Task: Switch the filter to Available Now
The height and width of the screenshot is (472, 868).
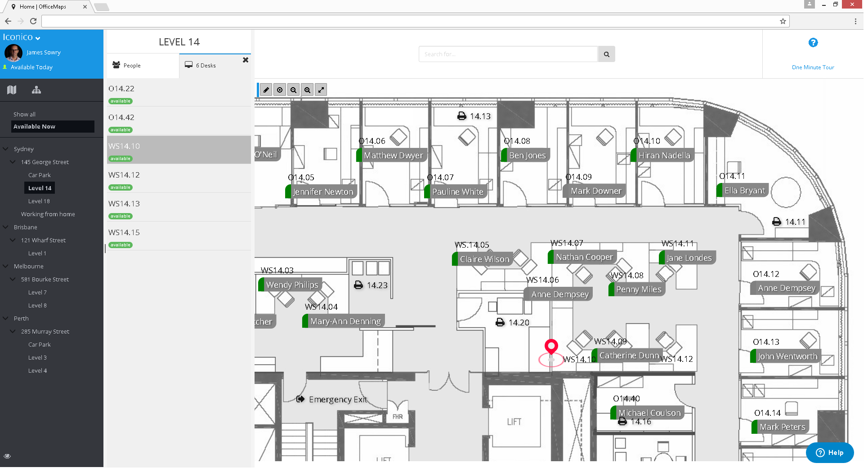Action: point(35,126)
